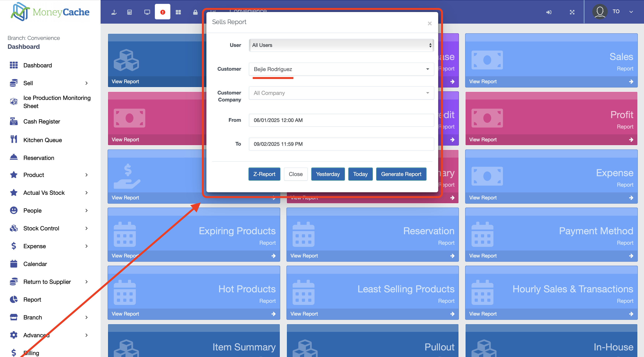Expand the All Company dropdown
The image size is (644, 357).
(x=341, y=93)
